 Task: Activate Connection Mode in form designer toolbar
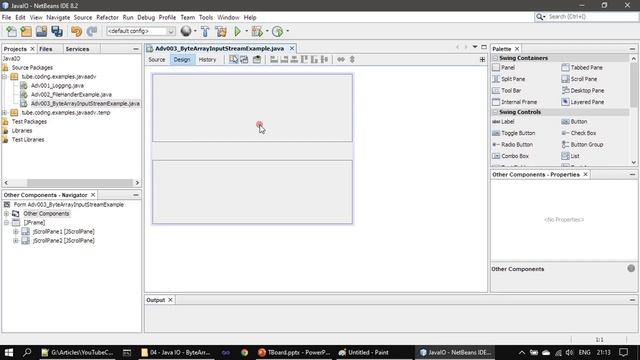(244, 60)
